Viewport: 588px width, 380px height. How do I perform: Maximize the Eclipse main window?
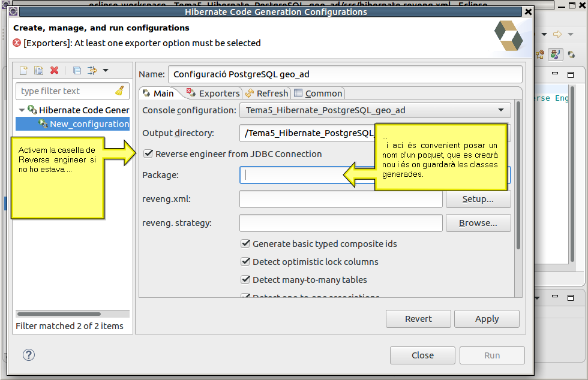572,5
